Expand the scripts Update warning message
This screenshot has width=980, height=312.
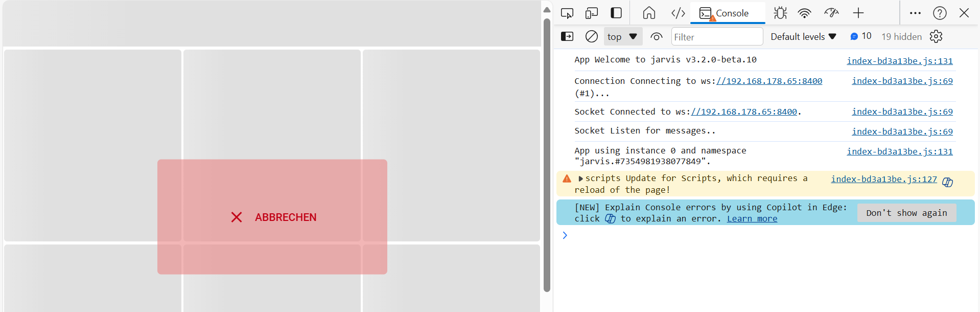coord(580,179)
